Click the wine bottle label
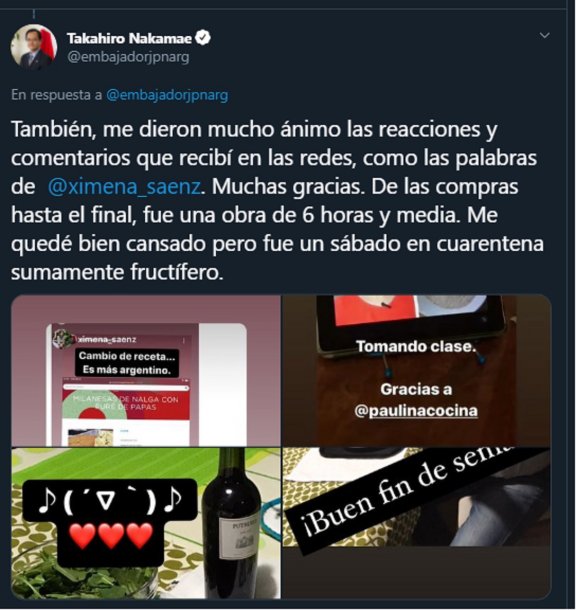The height and width of the screenshot is (610, 576). point(239,539)
